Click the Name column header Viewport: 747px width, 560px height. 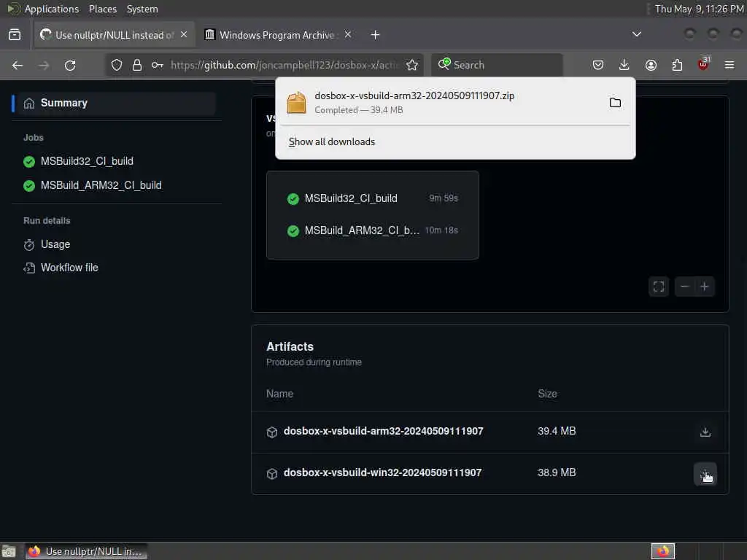[x=279, y=394]
